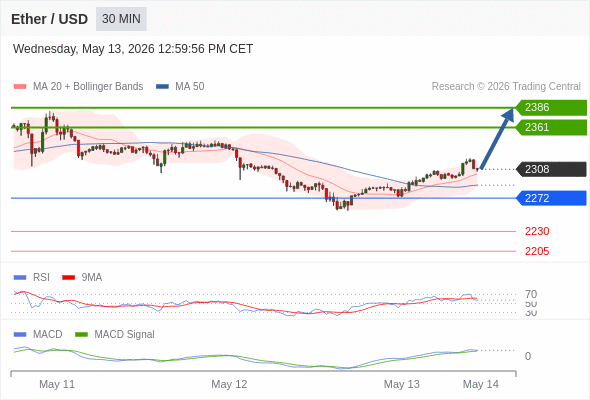
Task: Click the May 14 date axis label
Action: (x=481, y=384)
